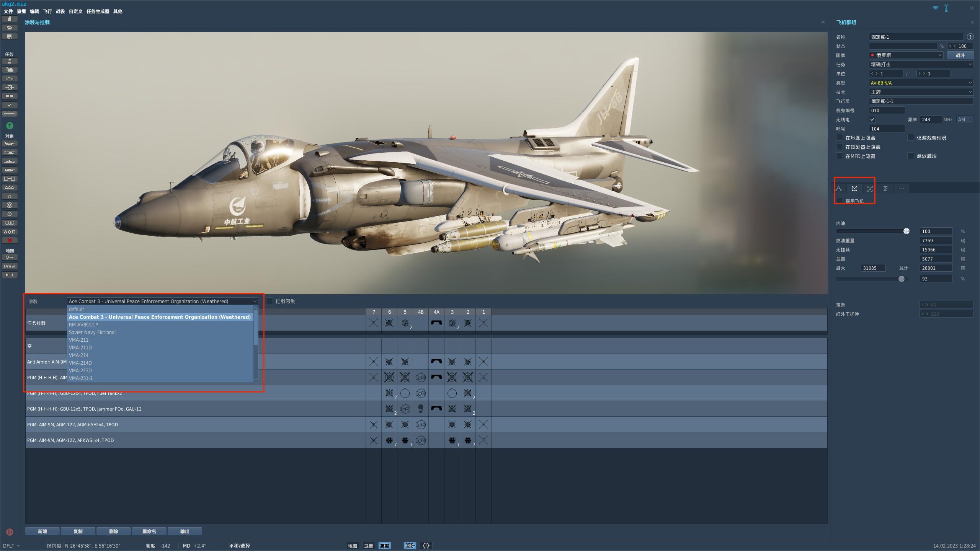Open the 类型 aircraft type dropdown
The width and height of the screenshot is (980, 551).
coord(921,83)
